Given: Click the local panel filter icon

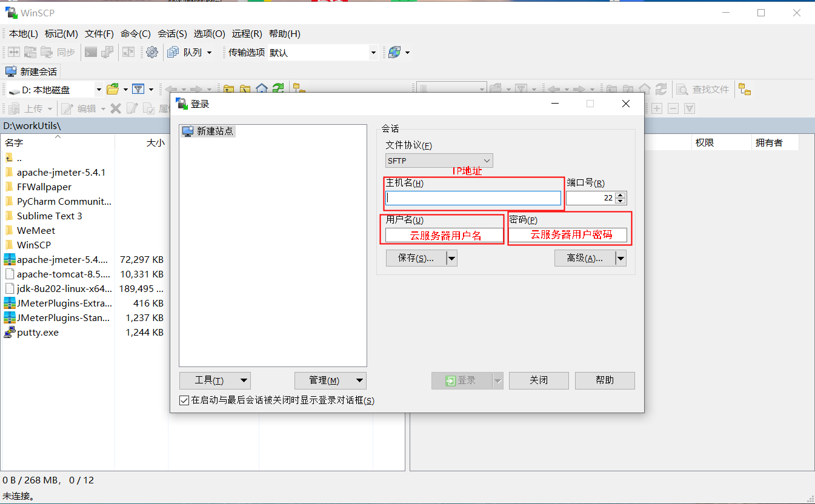Looking at the screenshot, I should click(138, 90).
